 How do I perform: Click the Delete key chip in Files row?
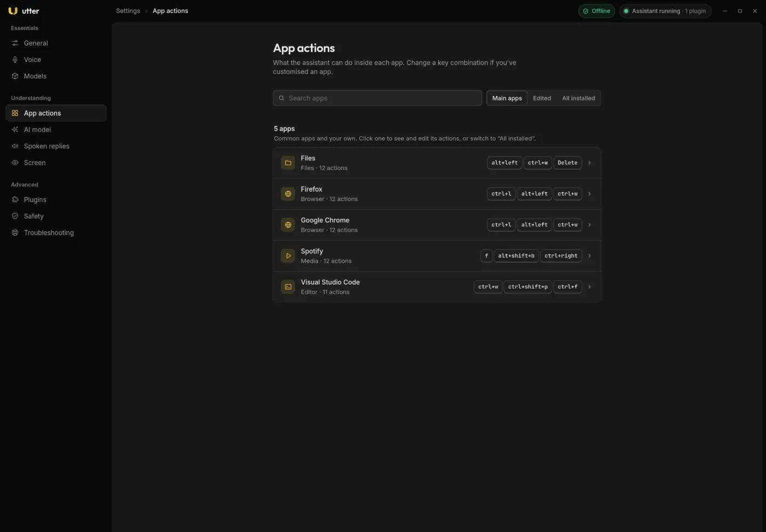(x=567, y=163)
